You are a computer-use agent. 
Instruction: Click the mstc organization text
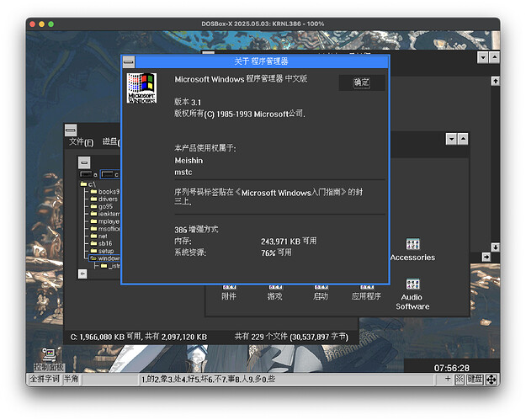[x=183, y=172]
